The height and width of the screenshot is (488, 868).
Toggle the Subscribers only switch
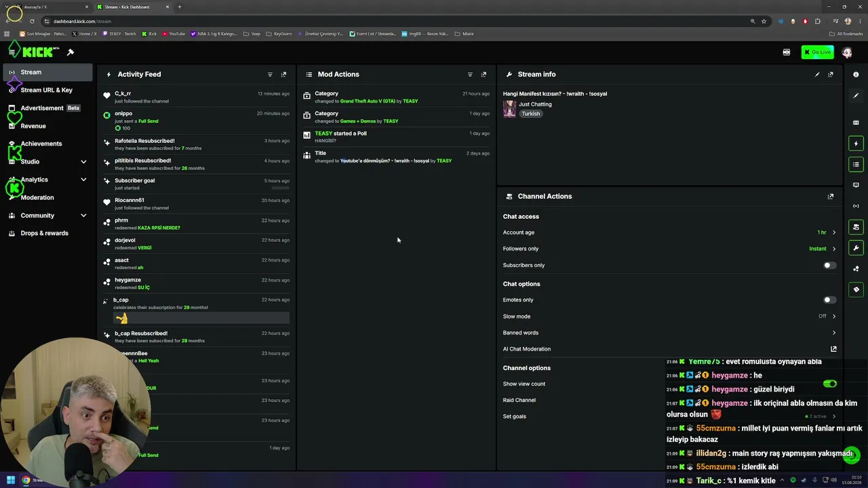point(829,266)
